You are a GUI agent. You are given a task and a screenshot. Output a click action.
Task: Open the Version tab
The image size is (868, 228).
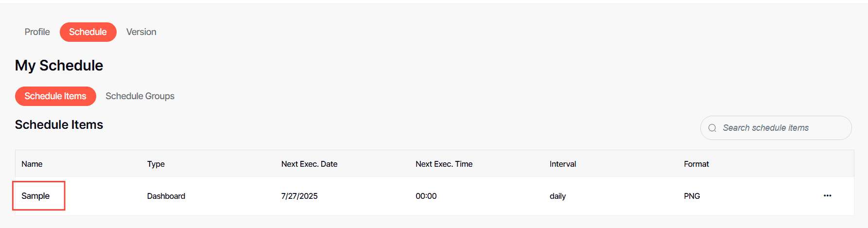tap(141, 32)
